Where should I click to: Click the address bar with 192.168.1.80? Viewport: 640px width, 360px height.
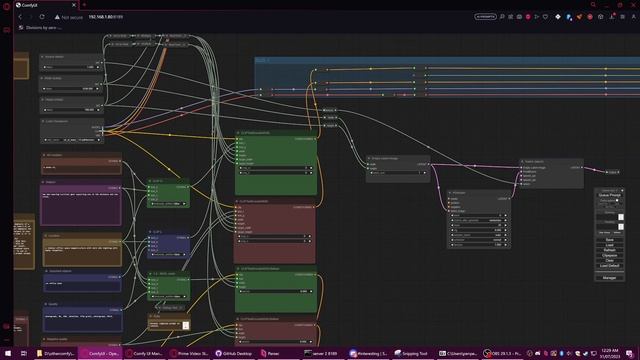coord(105,17)
